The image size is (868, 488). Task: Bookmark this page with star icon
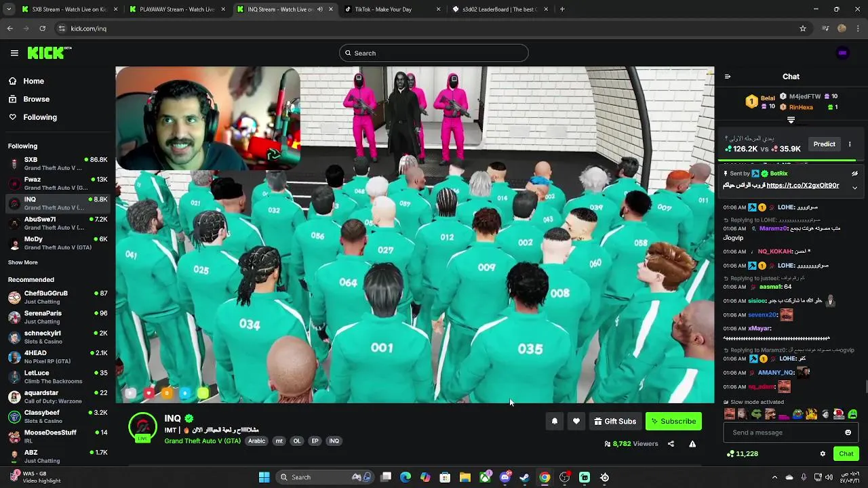tap(803, 28)
